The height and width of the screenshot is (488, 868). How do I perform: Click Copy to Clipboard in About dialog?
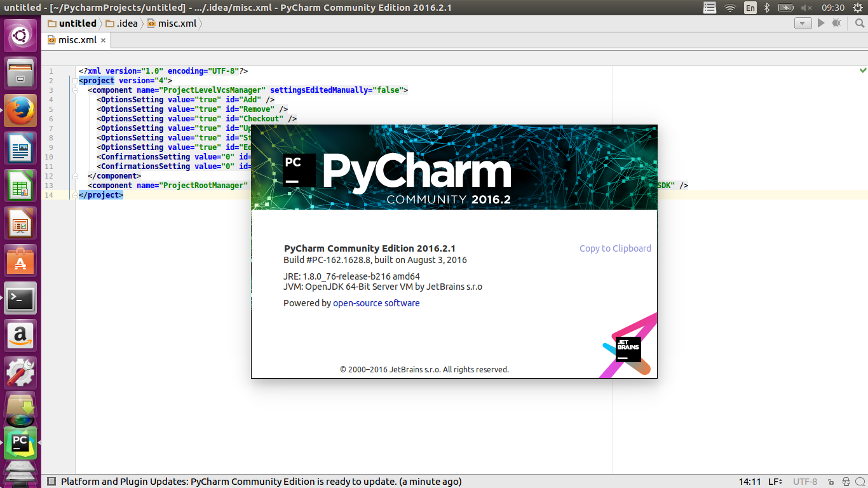615,248
